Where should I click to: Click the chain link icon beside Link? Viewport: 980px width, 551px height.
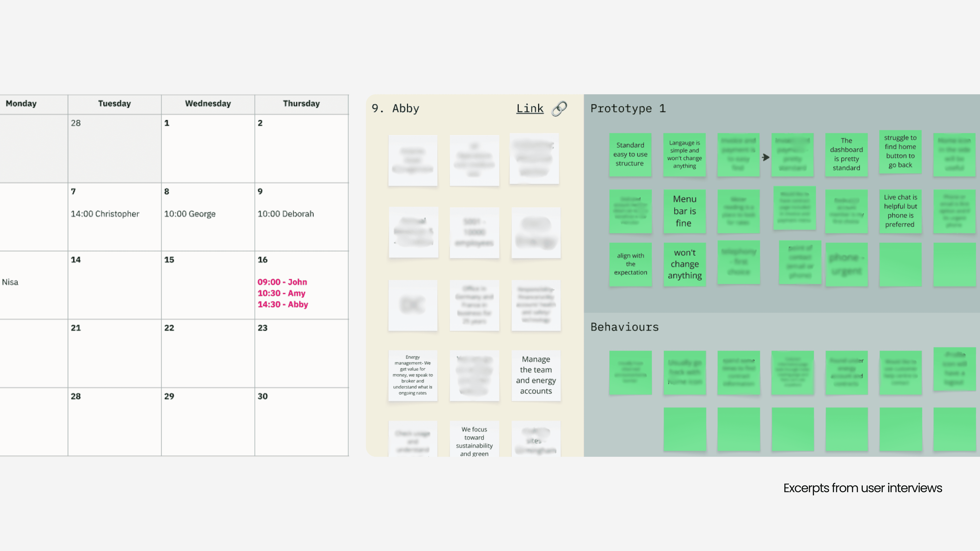click(559, 109)
